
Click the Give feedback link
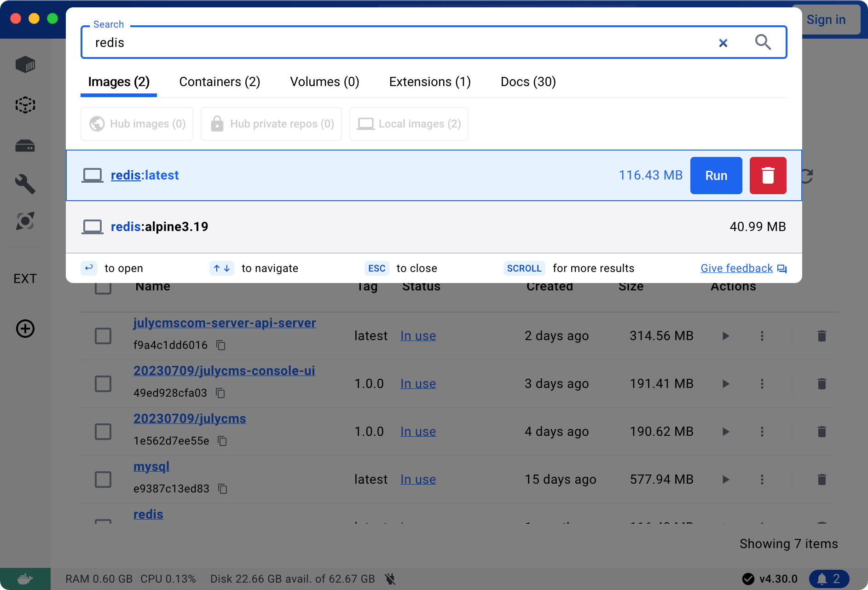click(x=743, y=268)
